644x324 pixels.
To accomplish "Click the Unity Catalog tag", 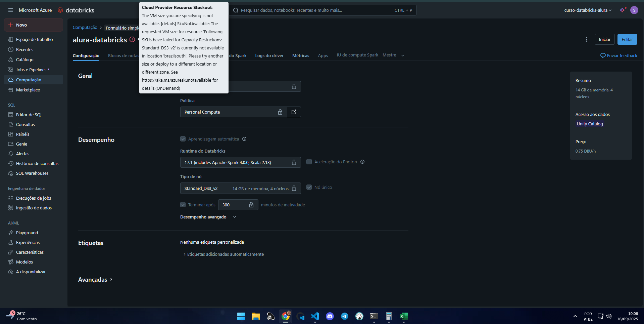I will pos(590,124).
